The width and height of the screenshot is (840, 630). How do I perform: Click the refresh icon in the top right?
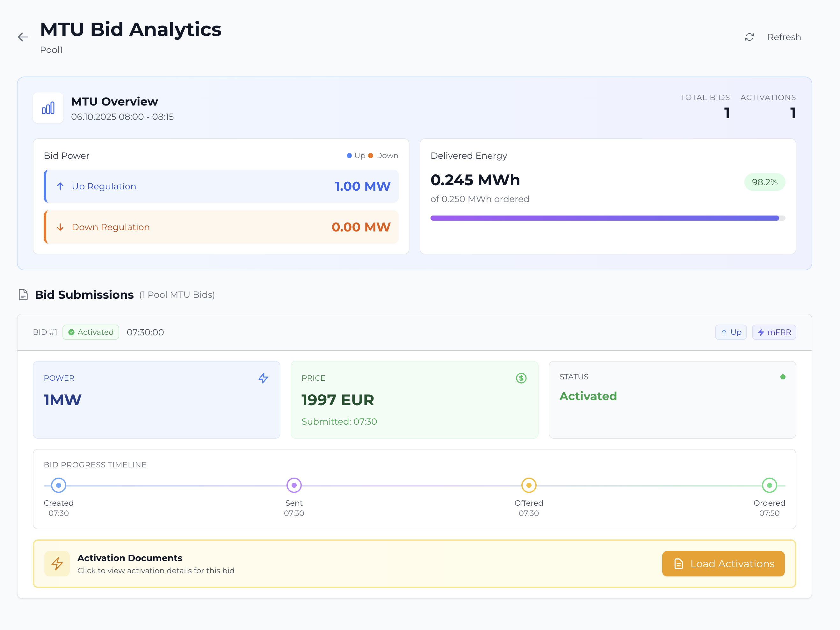tap(749, 37)
